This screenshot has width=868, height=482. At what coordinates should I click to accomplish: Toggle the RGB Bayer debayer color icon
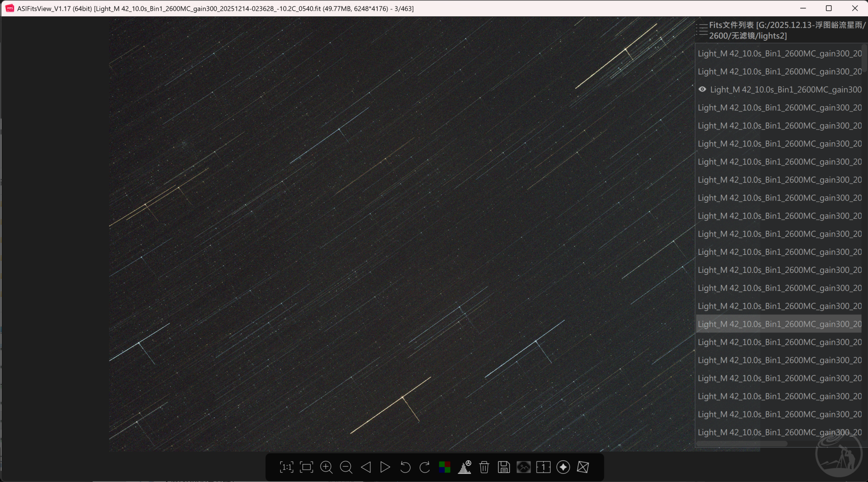coord(444,467)
